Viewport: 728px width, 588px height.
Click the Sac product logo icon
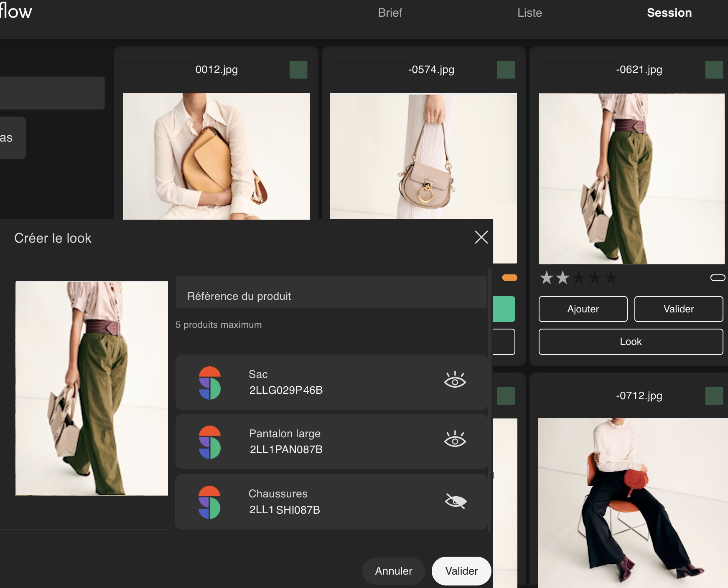(x=209, y=383)
